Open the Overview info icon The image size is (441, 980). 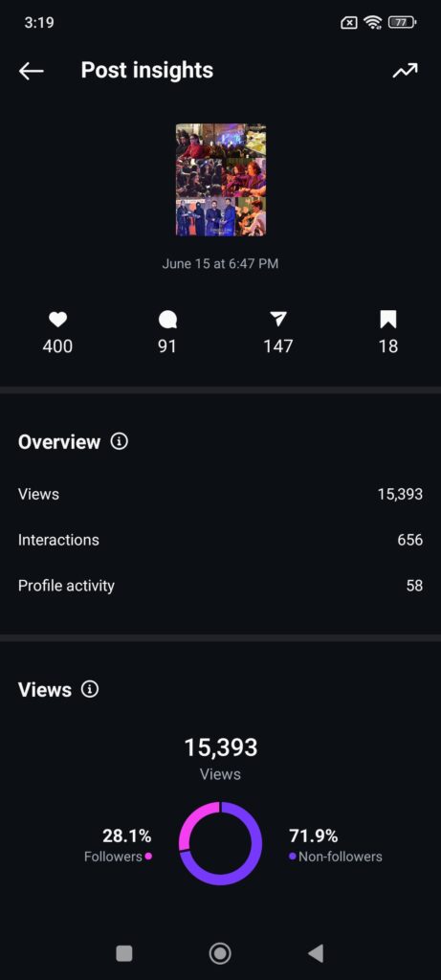[120, 442]
